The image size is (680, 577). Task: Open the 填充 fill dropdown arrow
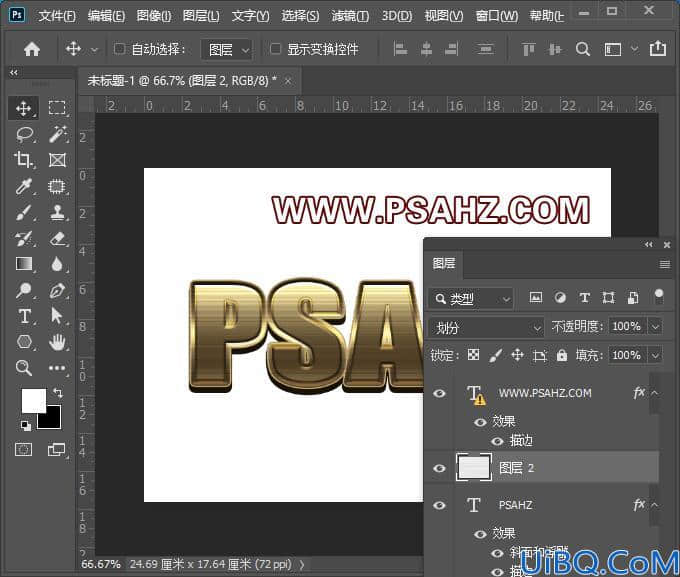[655, 355]
